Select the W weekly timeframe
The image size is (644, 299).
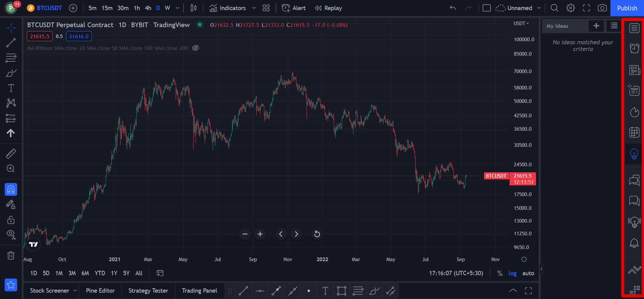(x=167, y=8)
